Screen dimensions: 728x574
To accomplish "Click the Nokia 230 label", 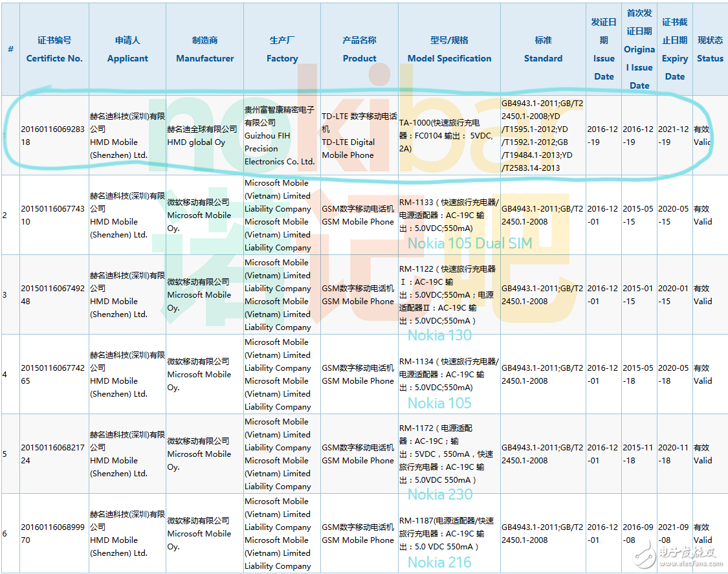I will (x=439, y=494).
